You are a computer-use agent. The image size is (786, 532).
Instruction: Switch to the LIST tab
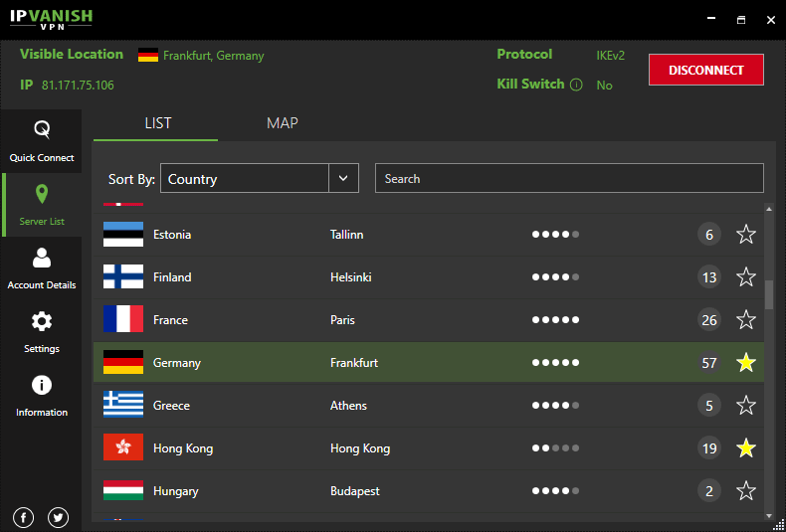pos(158,123)
